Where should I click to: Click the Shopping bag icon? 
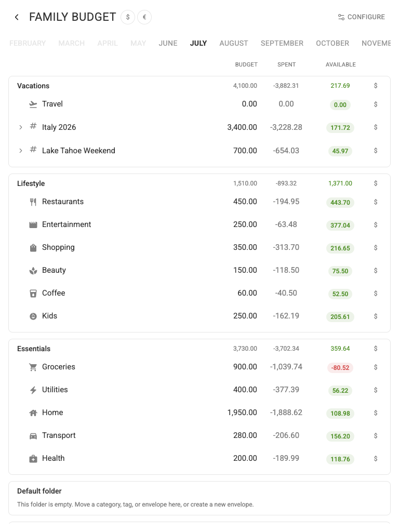point(33,248)
